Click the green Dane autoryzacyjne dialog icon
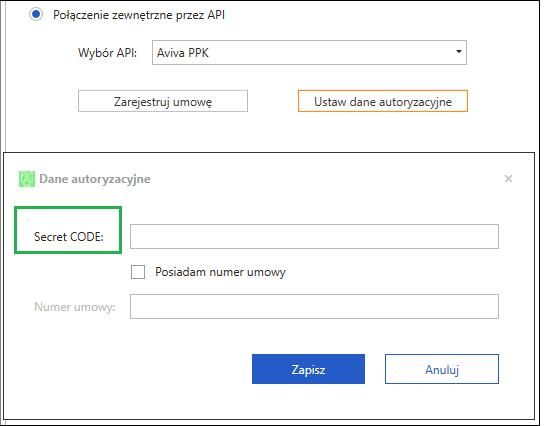The image size is (545, 426). click(27, 179)
